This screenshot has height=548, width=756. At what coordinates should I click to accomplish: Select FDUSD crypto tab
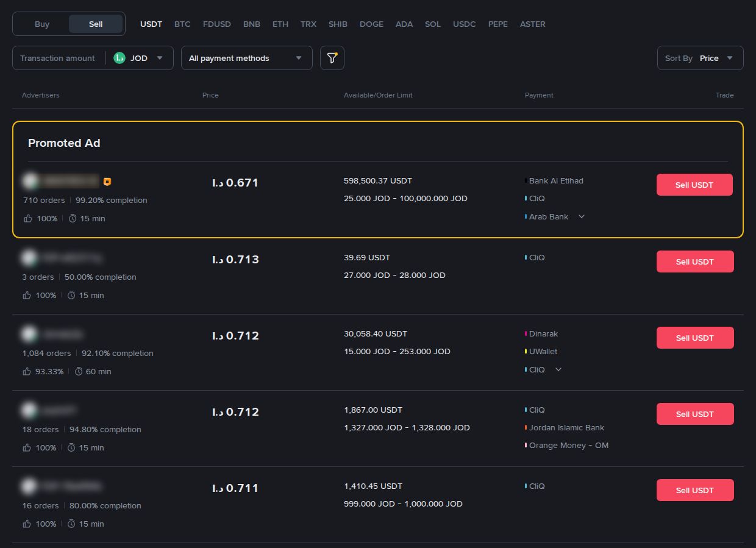(x=217, y=24)
